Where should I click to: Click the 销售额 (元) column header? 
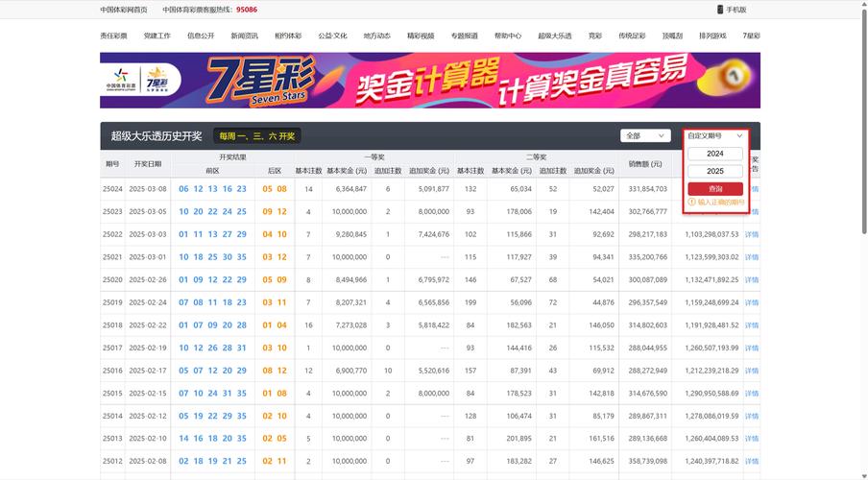(645, 164)
